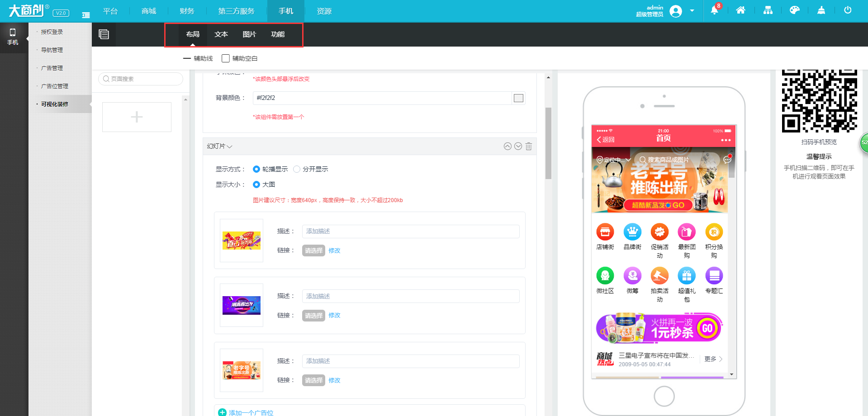Toggle the 辅助空白 checkbox
This screenshot has height=416, width=868.
pos(226,58)
